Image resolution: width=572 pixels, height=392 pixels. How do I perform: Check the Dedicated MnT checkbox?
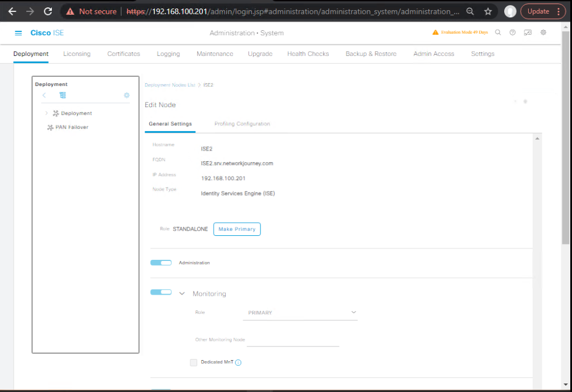(x=193, y=362)
